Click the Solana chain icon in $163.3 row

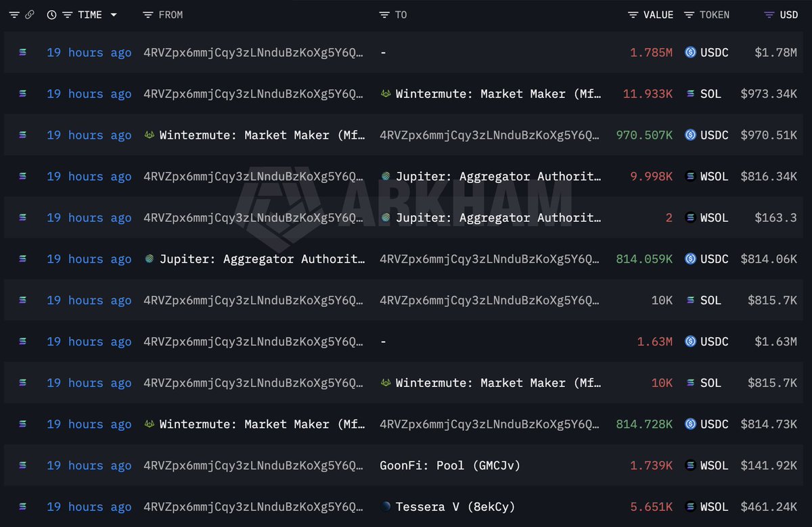[x=23, y=217]
